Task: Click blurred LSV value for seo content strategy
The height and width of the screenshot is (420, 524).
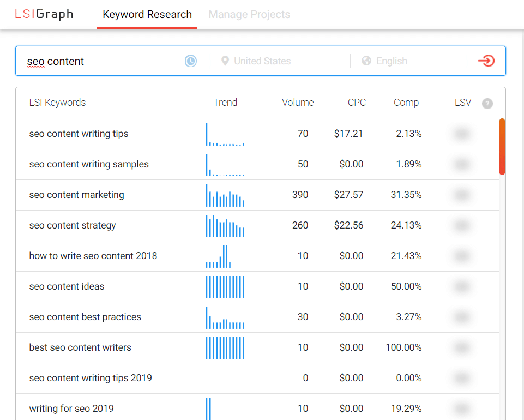Action: [462, 225]
